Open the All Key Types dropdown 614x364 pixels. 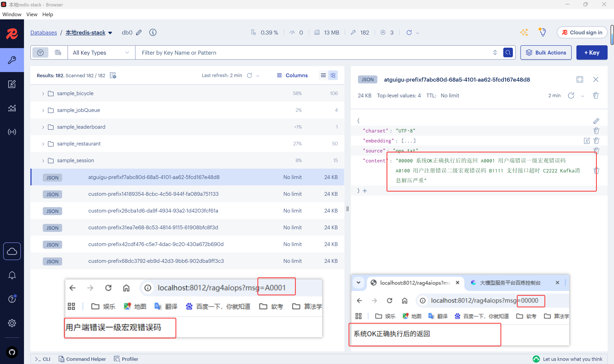[101, 52]
